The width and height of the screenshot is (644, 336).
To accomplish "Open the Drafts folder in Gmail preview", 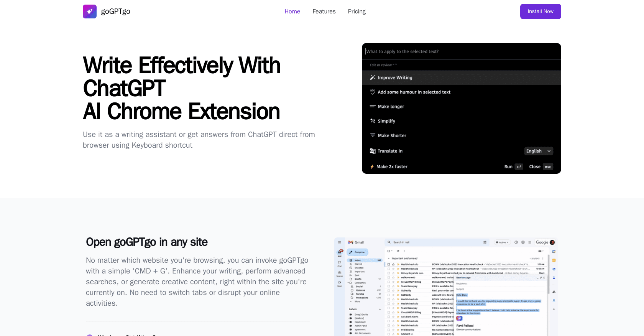I will tap(358, 279).
